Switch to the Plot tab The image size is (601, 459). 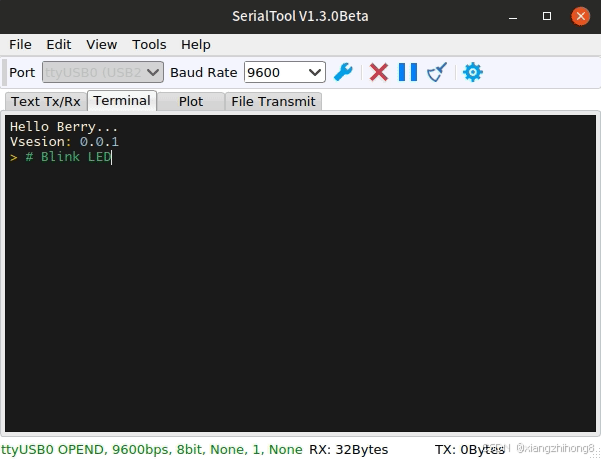tap(191, 102)
